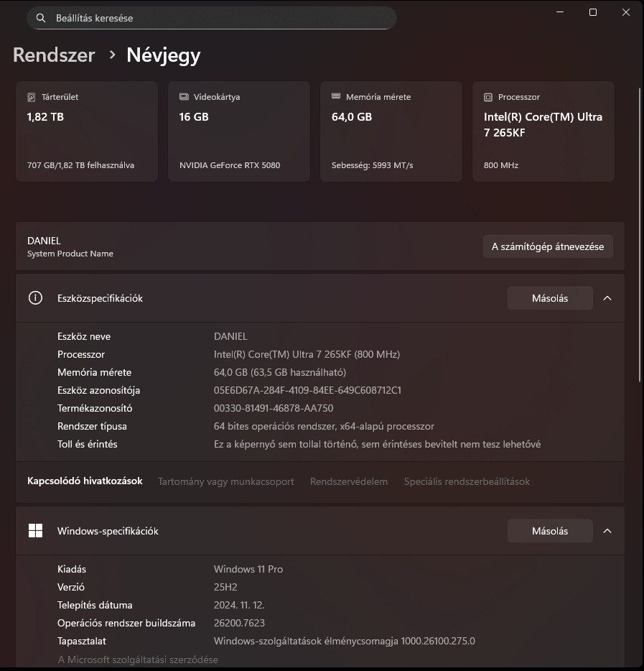Click the Memória mérete RAM icon
The width and height of the screenshot is (644, 671).
(x=336, y=97)
